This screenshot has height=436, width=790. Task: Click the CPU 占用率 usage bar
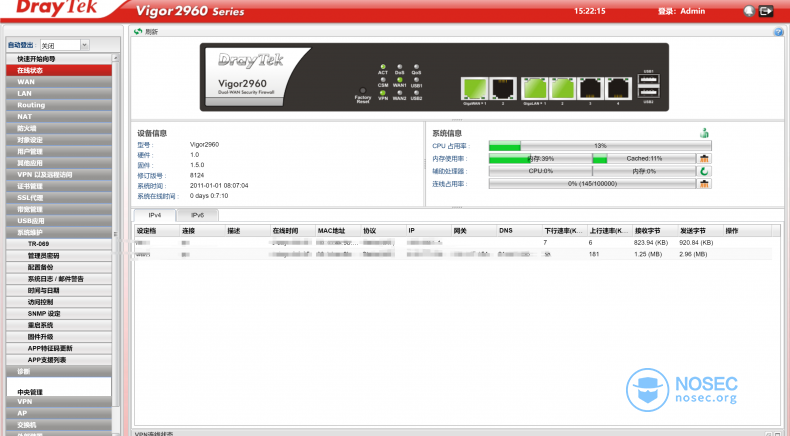(x=592, y=146)
